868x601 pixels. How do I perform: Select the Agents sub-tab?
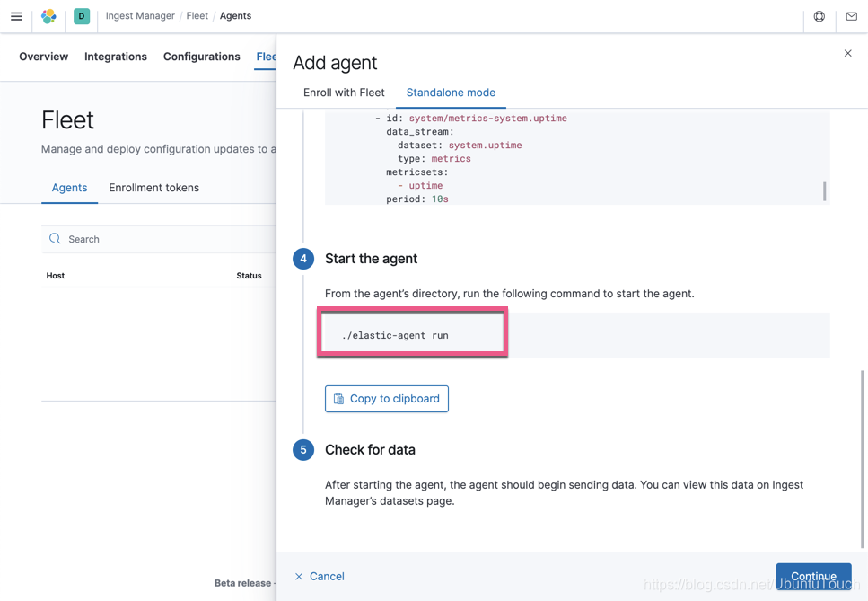coord(69,188)
